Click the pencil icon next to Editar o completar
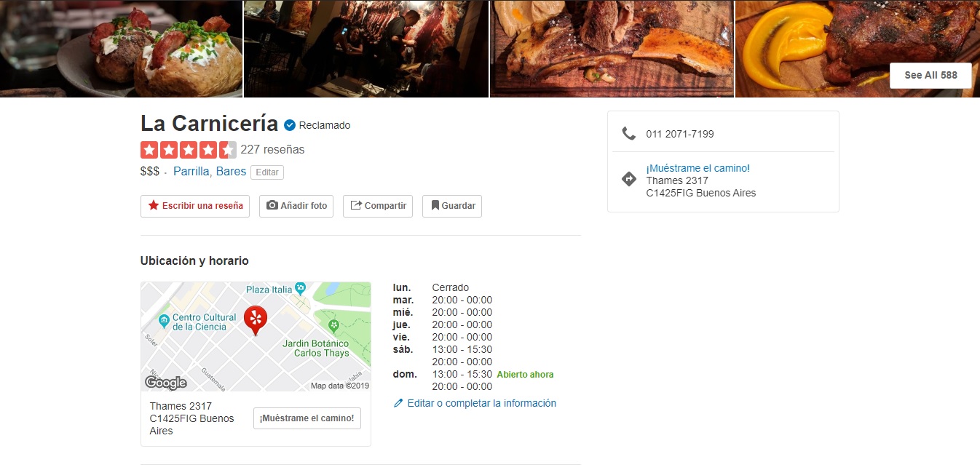This screenshot has height=470, width=980. 398,403
